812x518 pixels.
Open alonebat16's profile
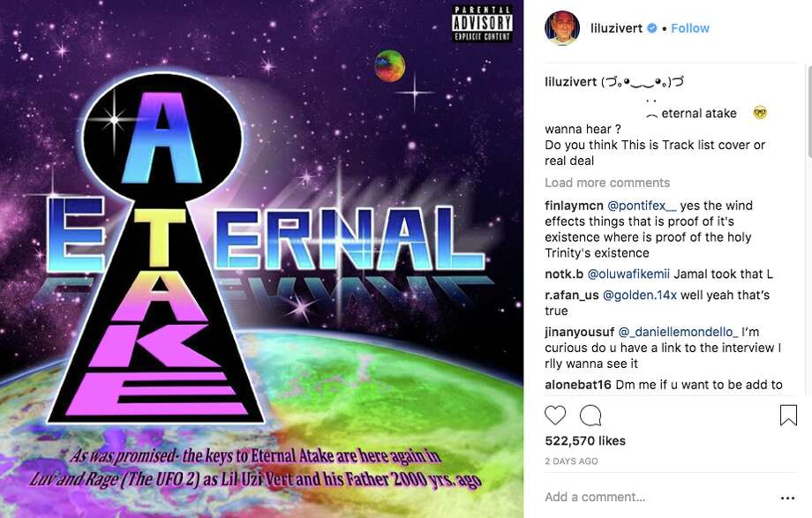pyautogui.click(x=578, y=385)
